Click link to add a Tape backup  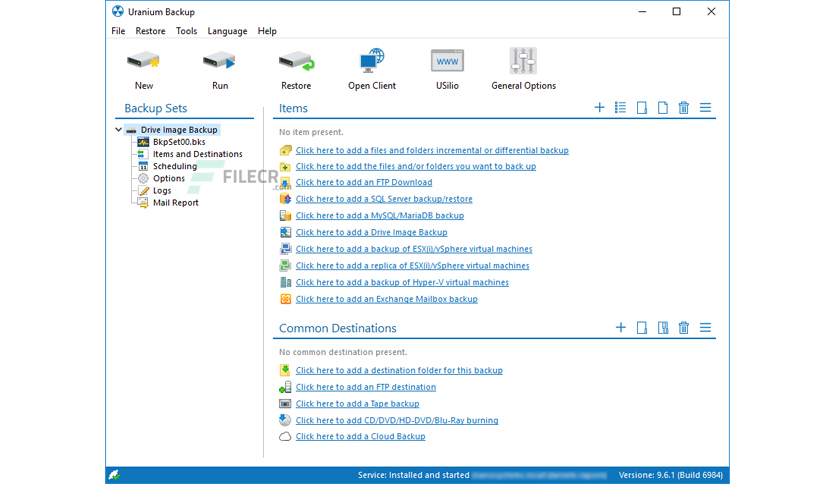(x=357, y=404)
